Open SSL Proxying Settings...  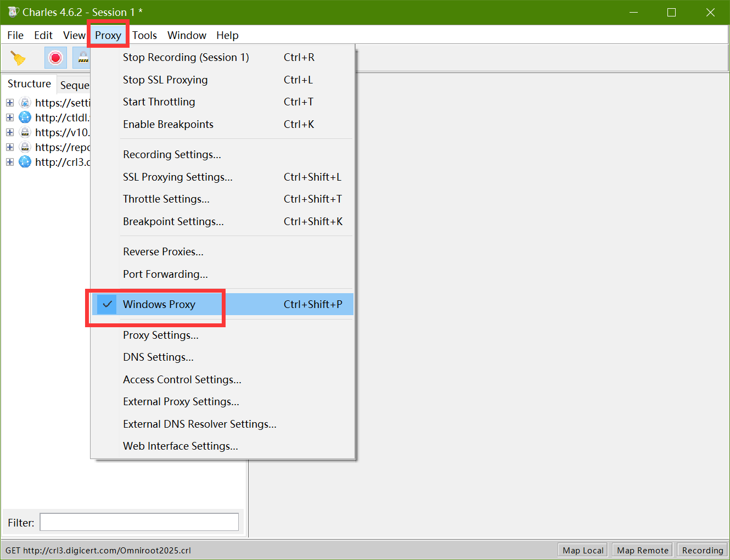pyautogui.click(x=222, y=177)
